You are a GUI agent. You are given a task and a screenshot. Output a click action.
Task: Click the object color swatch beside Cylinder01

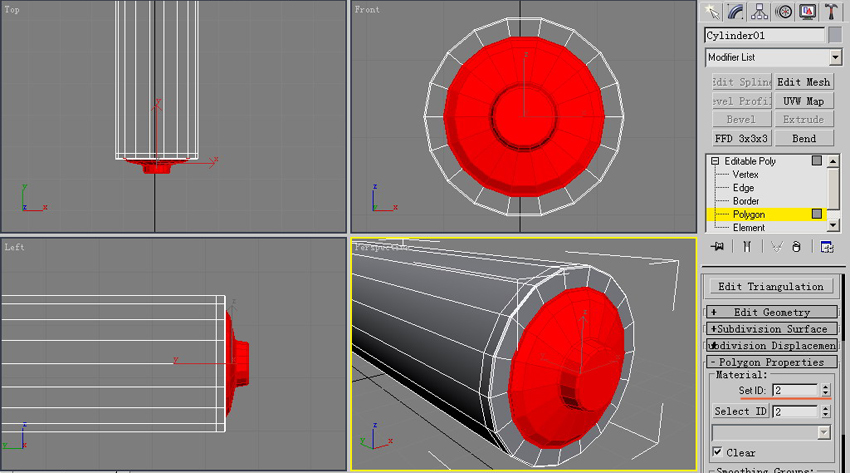(835, 35)
